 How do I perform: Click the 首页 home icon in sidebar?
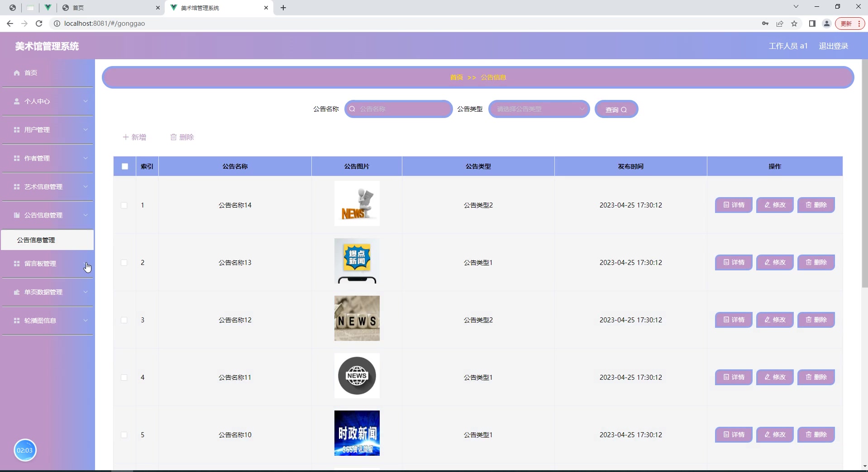(x=16, y=72)
